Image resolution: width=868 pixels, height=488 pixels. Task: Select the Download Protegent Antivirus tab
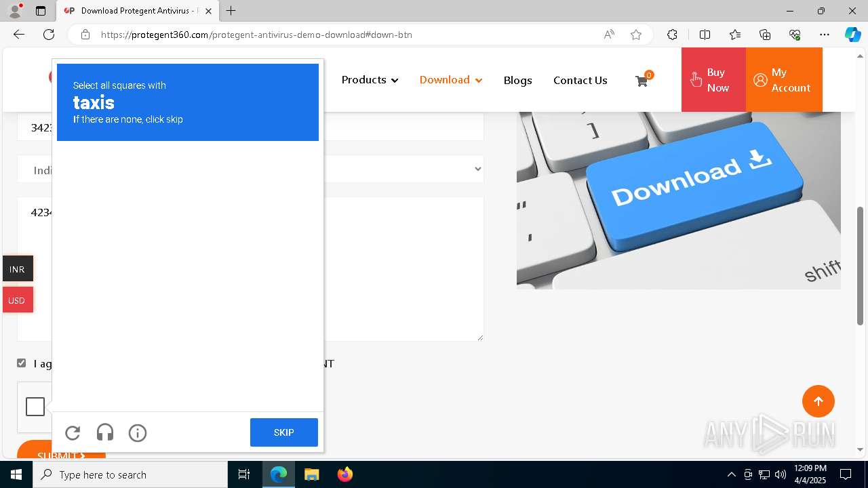pyautogui.click(x=137, y=11)
